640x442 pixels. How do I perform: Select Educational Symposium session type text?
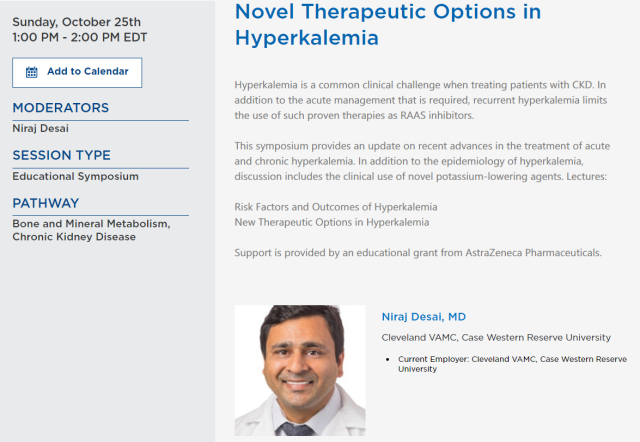point(76,176)
